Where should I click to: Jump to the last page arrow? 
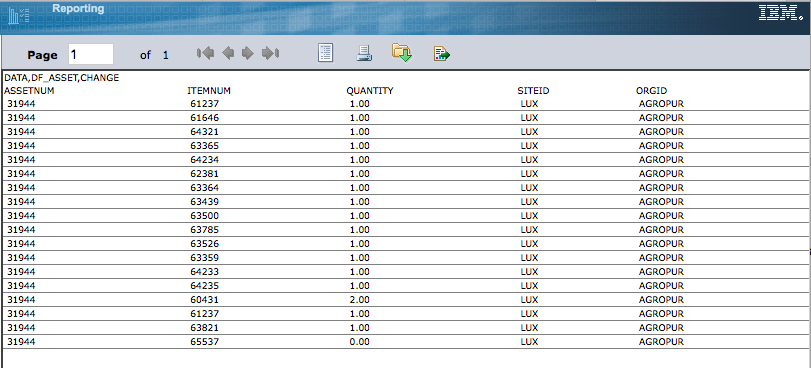tap(271, 53)
